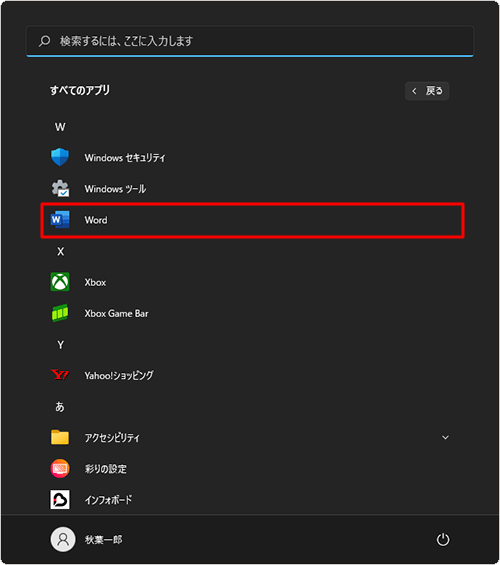Click the user account avatar icon

point(63,539)
